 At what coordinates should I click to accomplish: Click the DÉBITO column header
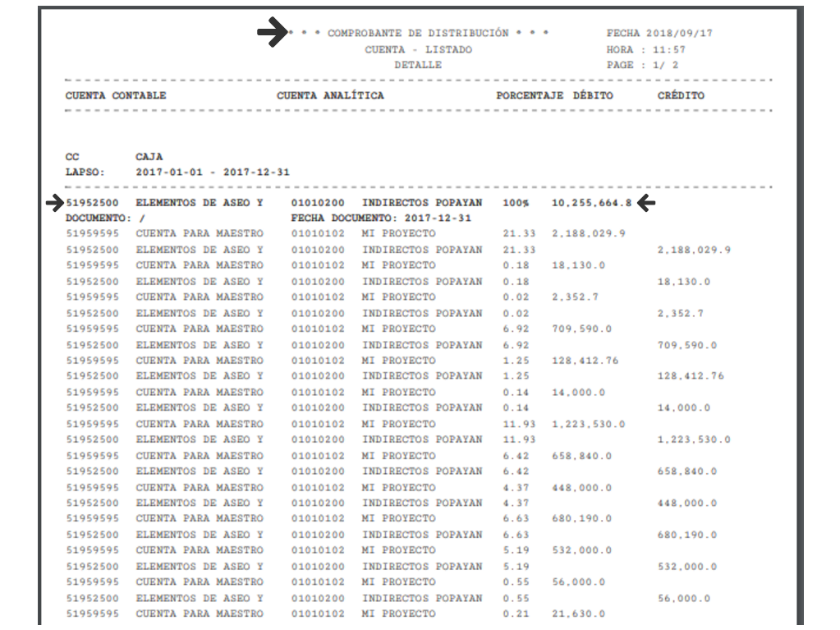pyautogui.click(x=593, y=95)
